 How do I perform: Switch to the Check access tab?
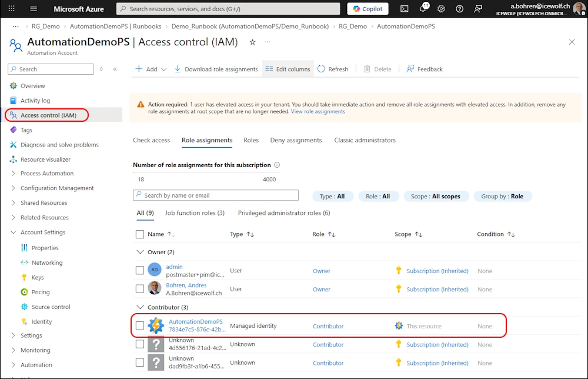(x=151, y=140)
